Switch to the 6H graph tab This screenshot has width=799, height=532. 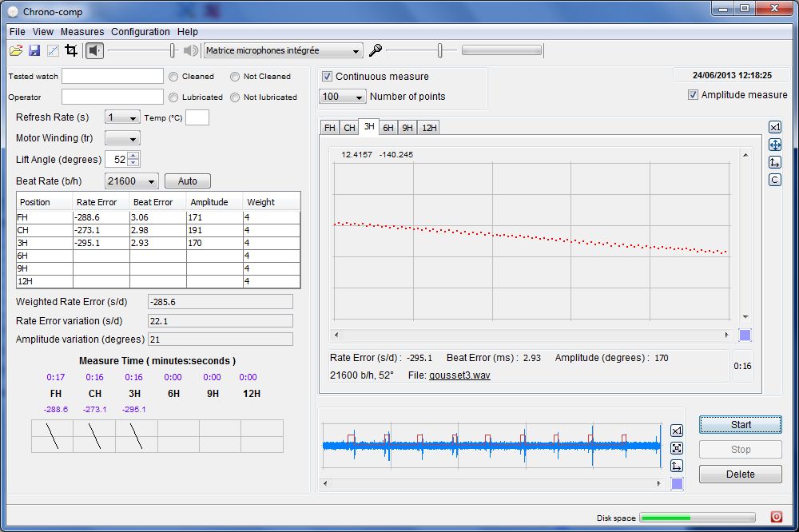coord(388,128)
